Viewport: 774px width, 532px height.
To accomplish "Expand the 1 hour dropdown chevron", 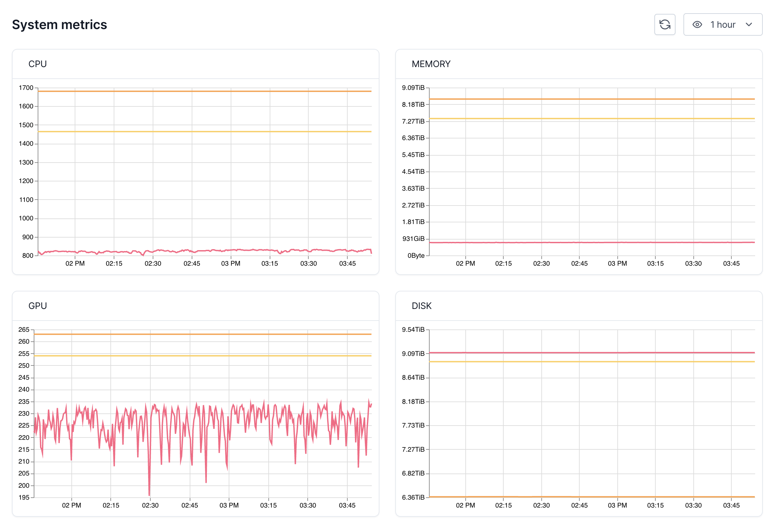I will pos(749,24).
